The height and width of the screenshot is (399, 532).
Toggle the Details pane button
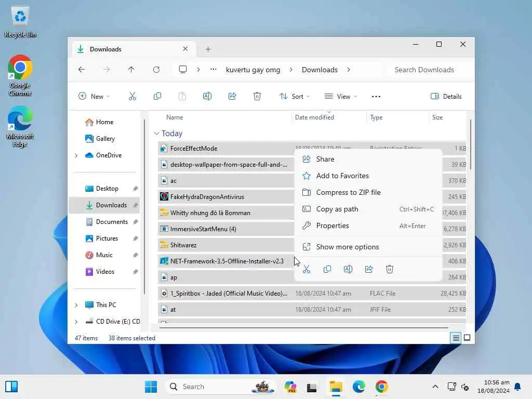click(x=446, y=96)
